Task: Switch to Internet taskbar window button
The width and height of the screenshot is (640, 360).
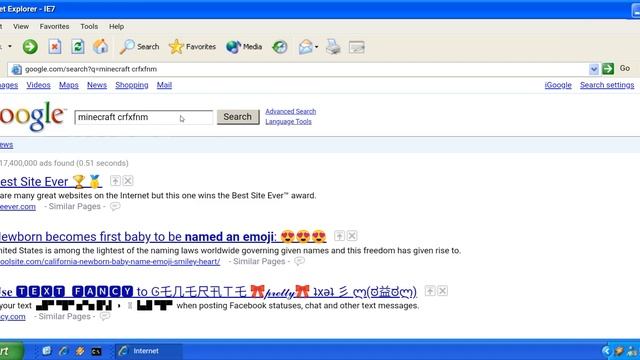Action: tap(149, 351)
